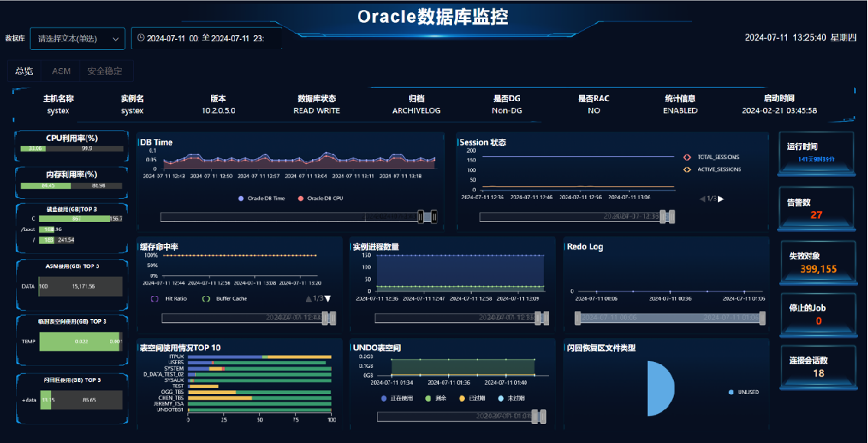
Task: Click right handle of Redo Log zoom slider
Action: click(762, 318)
